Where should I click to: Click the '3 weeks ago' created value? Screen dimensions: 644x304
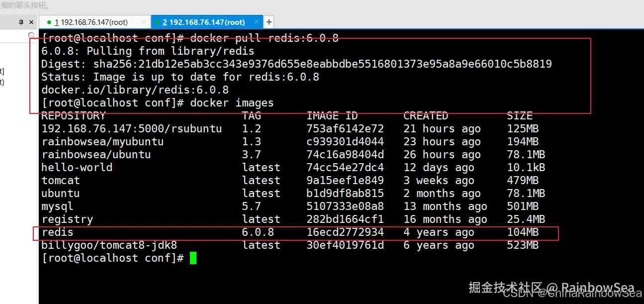pos(439,180)
